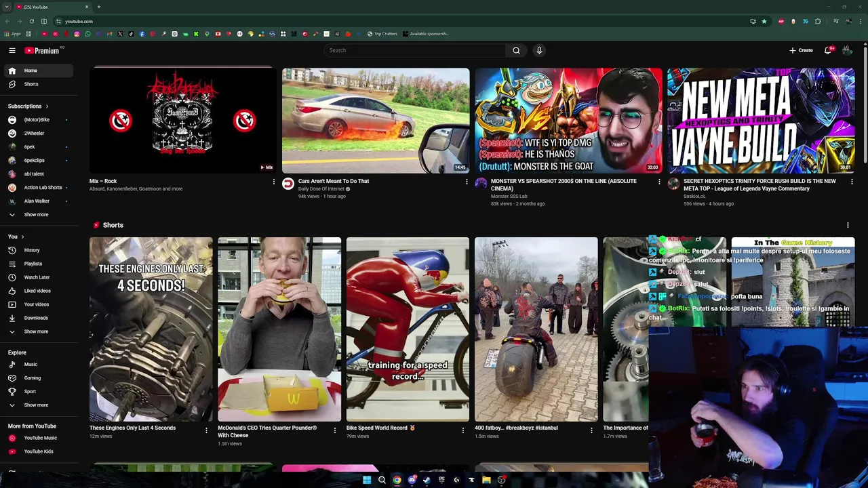This screenshot has height=488, width=868.
Task: Open the account avatar menu
Action: 847,50
